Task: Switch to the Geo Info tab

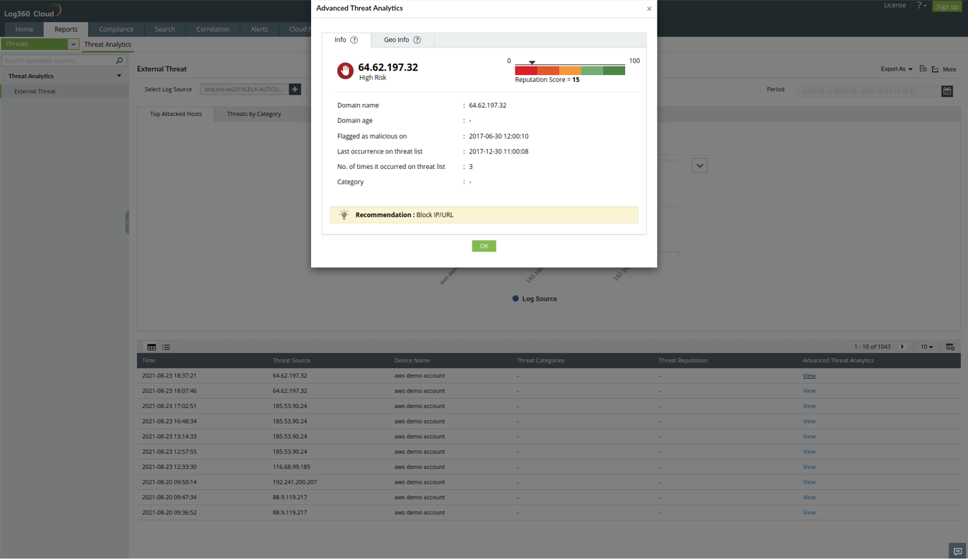Action: 402,40
